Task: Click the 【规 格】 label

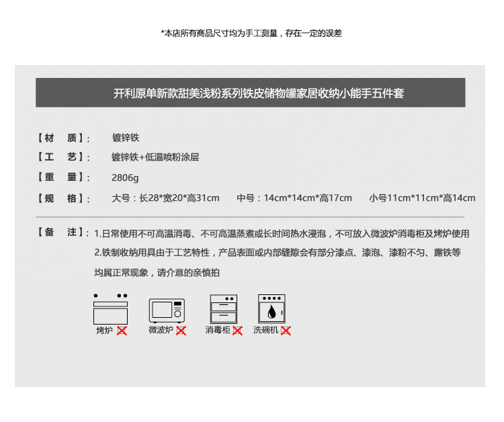Action: 63,198
